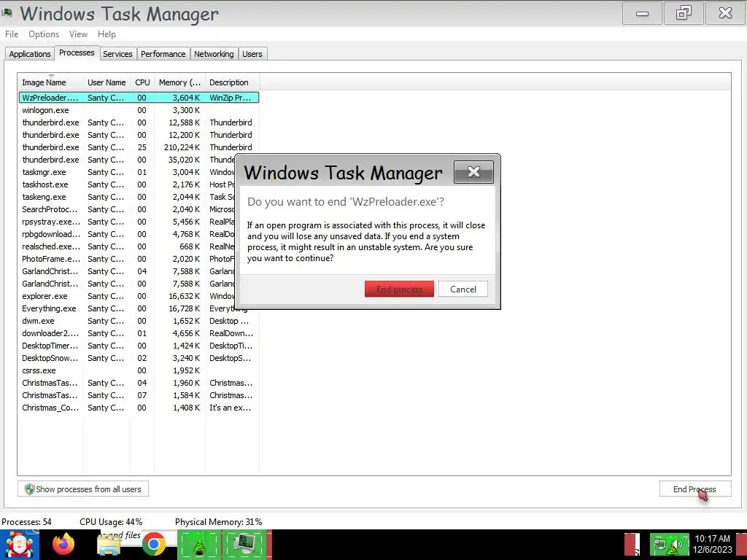Select the taskeng.exe process
Viewport: 747px width, 560px height.
coord(127,197)
